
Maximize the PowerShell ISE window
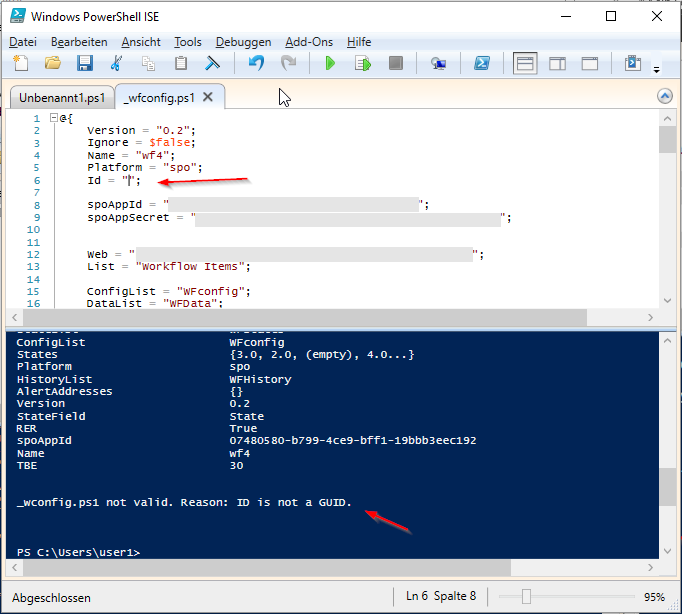coord(611,16)
